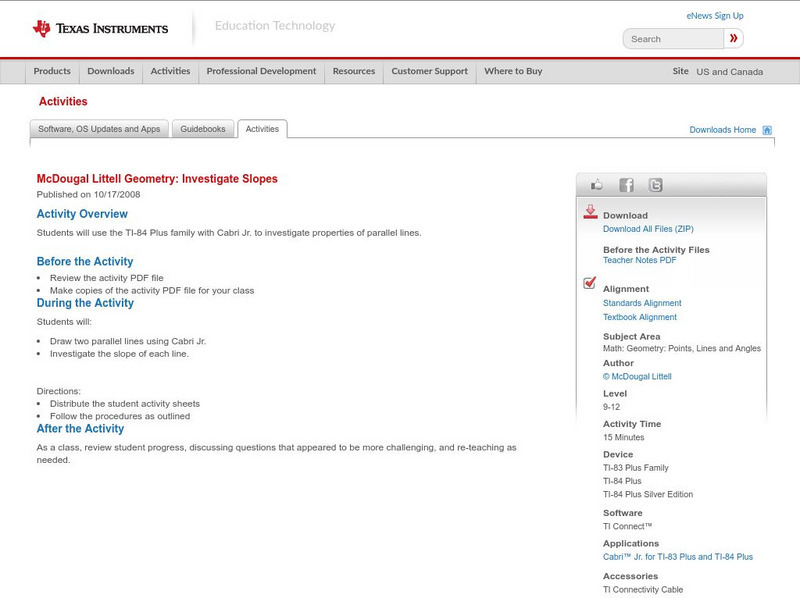Click the Texas Instruments logo
This screenshot has width=800, height=598.
(100, 28)
